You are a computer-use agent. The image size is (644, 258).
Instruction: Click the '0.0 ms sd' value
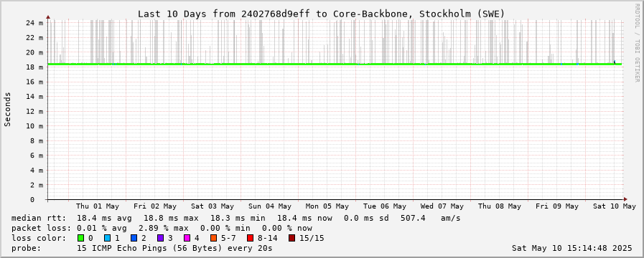(x=367, y=218)
